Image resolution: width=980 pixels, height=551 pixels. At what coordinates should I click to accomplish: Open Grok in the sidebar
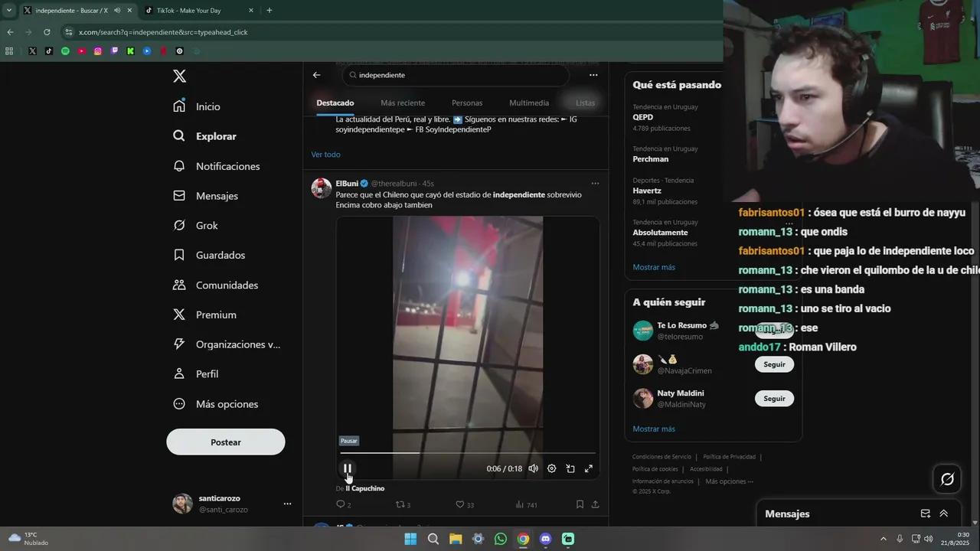pos(196,226)
